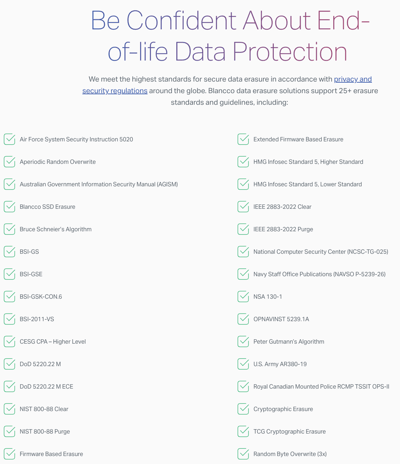Click the checkmark for Cryptographic Erasure

pyautogui.click(x=243, y=409)
